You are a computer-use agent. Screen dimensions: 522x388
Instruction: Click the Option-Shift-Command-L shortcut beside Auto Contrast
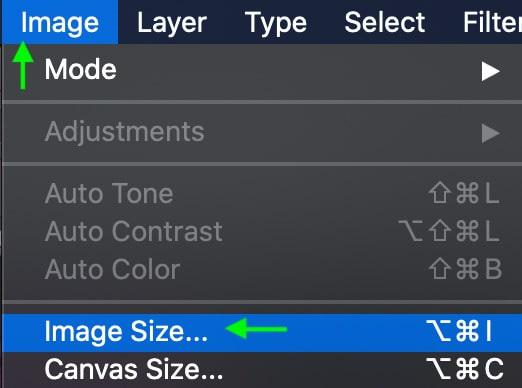pyautogui.click(x=449, y=231)
